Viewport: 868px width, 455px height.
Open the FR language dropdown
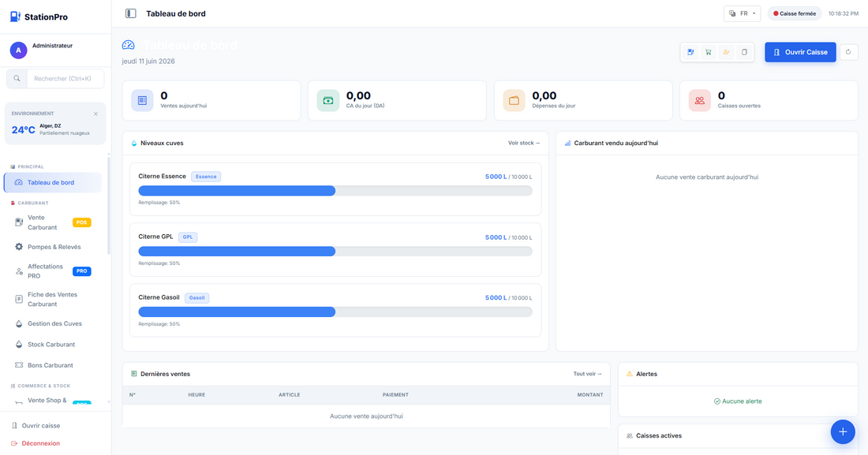(x=742, y=13)
